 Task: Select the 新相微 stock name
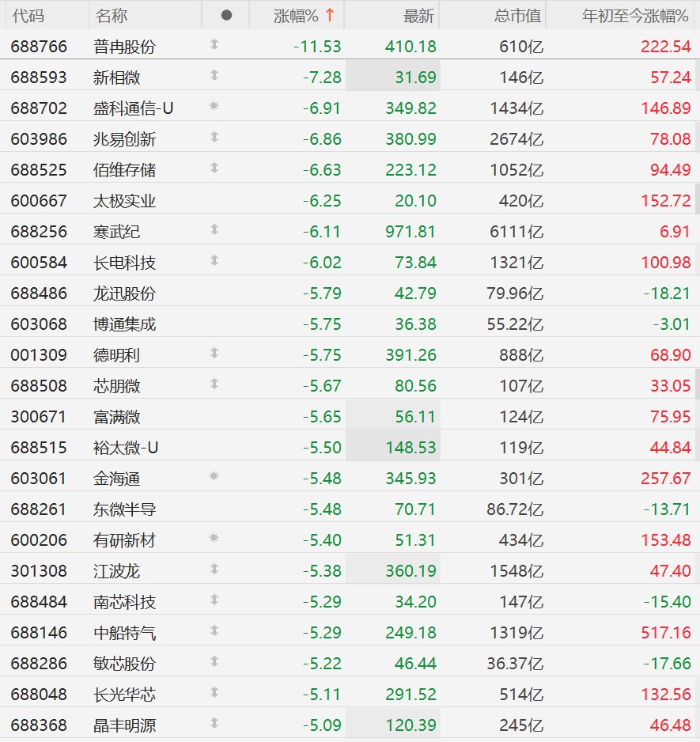click(117, 78)
